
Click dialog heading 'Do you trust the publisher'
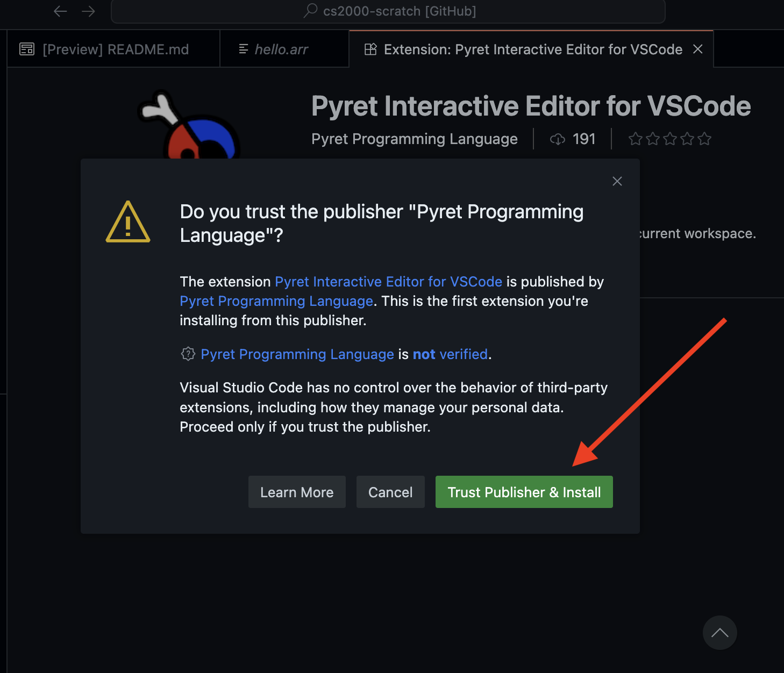click(x=381, y=223)
